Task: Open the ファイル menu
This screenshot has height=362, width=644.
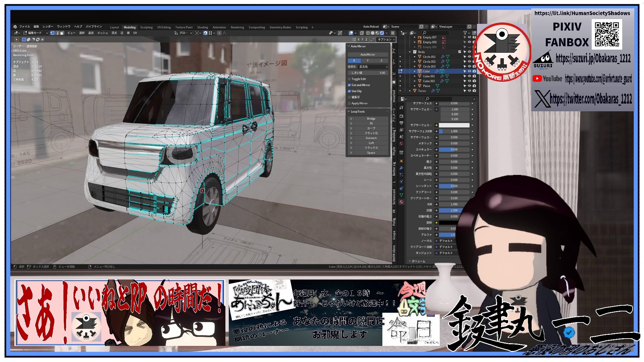Action: pos(24,26)
